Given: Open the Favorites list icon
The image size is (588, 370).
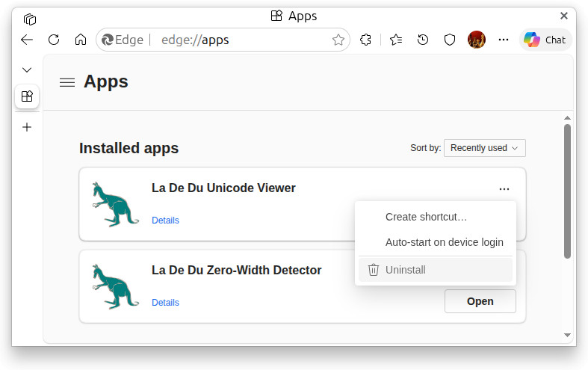Looking at the screenshot, I should [x=396, y=40].
